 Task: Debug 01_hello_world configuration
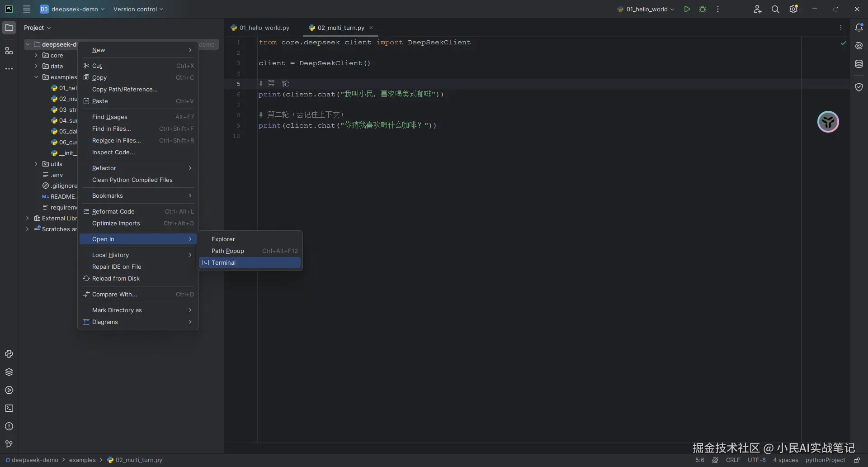click(x=703, y=9)
